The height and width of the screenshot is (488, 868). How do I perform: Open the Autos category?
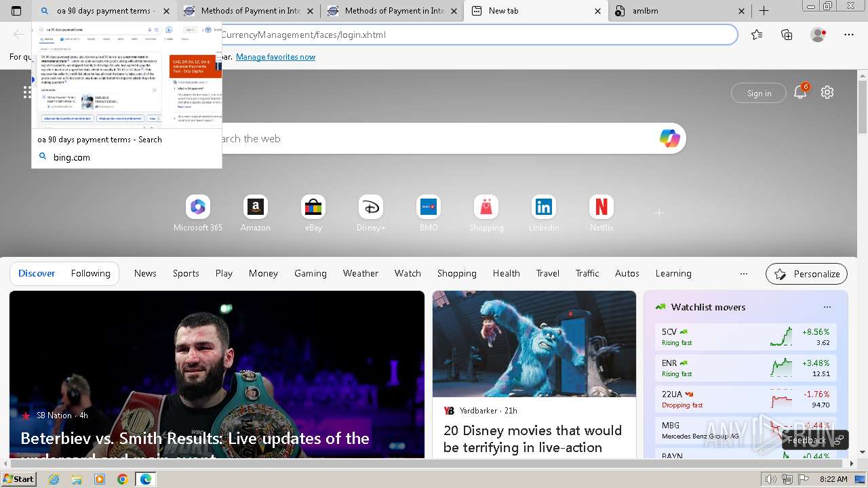(627, 273)
